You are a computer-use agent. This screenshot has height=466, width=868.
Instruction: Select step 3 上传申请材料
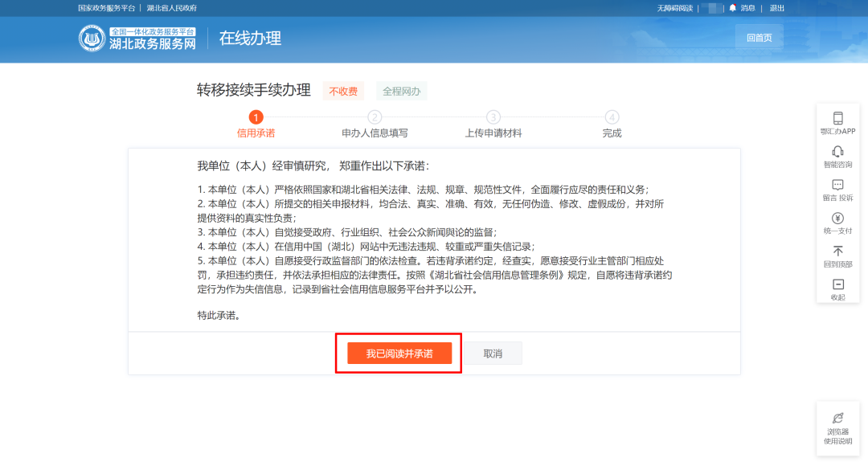(493, 117)
